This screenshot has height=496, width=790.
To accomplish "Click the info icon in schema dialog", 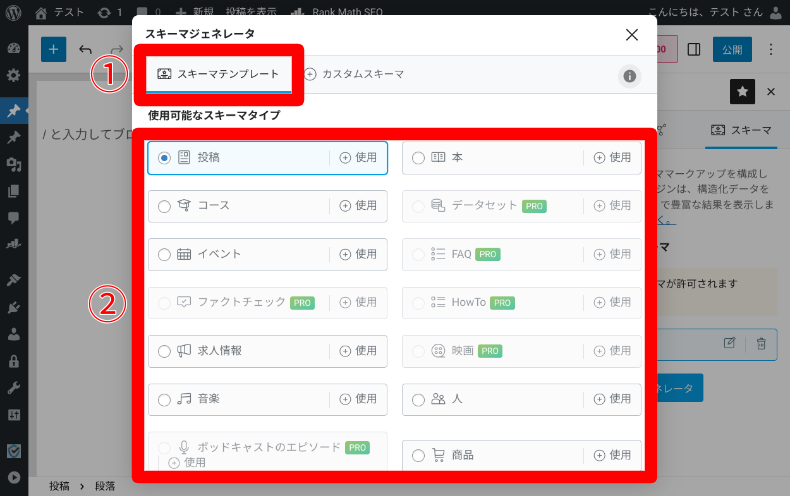I will tap(629, 76).
